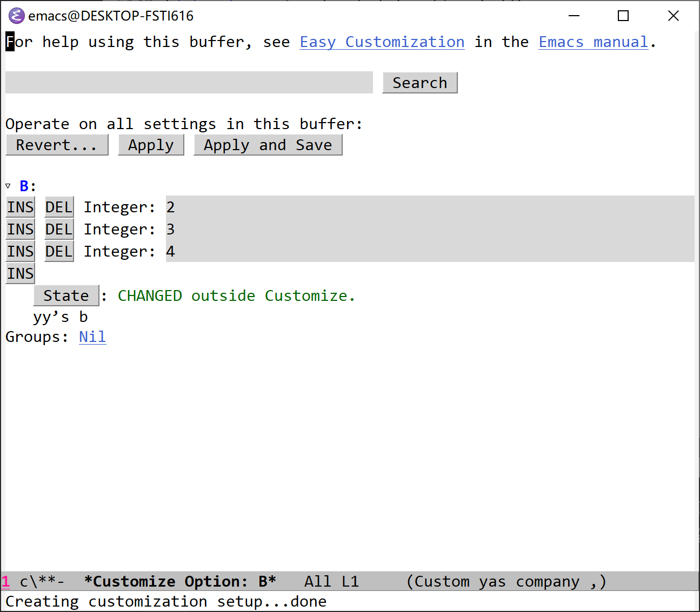Open the Emacs manual link

click(593, 42)
